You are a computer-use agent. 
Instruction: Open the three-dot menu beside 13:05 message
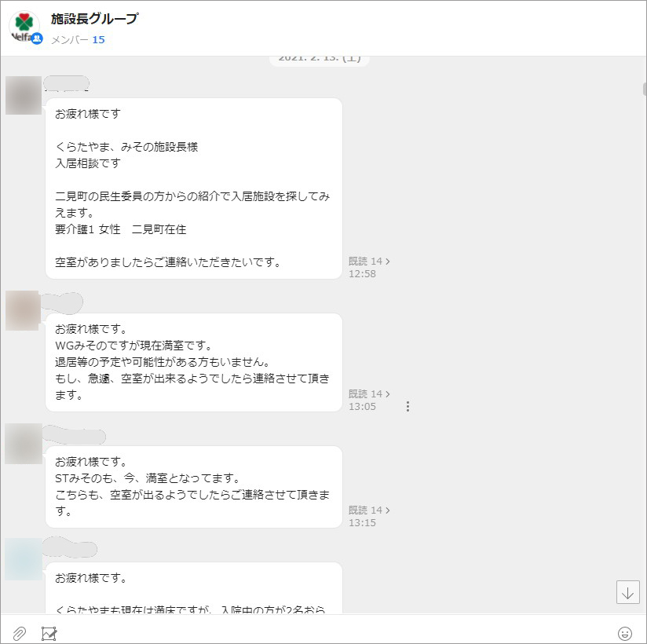coord(408,406)
